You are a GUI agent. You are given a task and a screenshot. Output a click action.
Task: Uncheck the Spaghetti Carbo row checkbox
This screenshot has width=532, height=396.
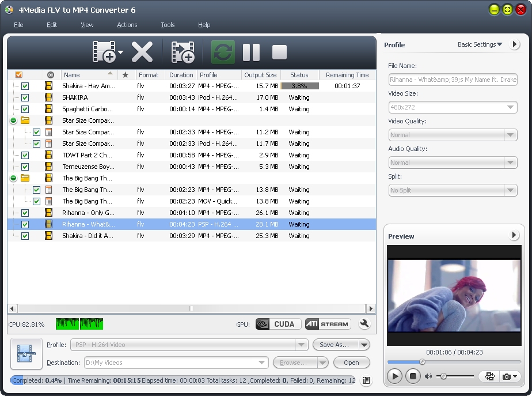pos(25,109)
